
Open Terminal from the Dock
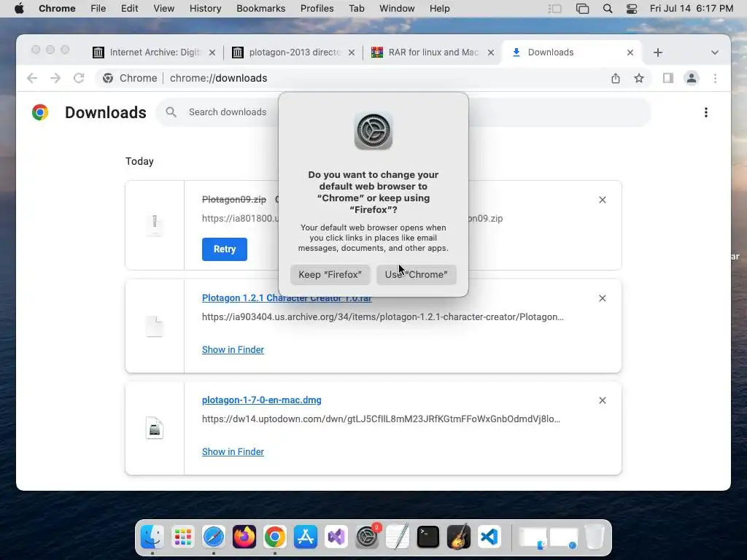click(x=427, y=537)
